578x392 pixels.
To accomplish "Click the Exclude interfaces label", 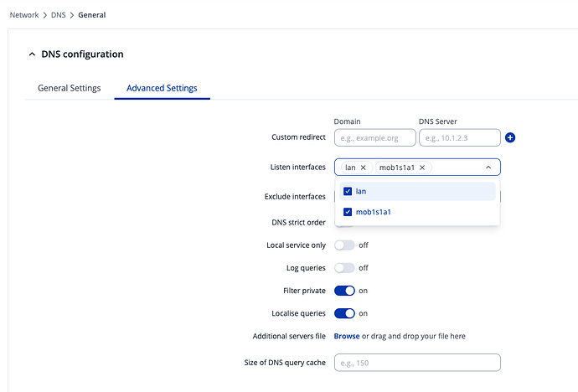I will (295, 196).
